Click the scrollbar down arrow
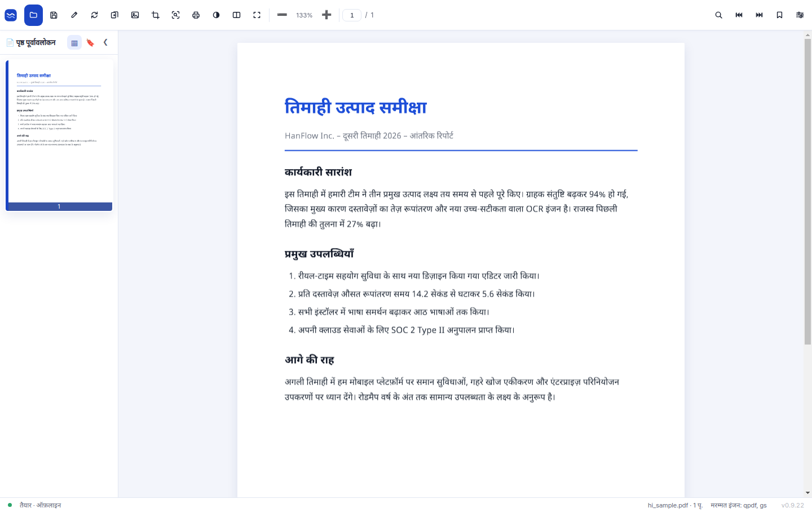Image resolution: width=812 pixels, height=512 pixels. [807, 493]
